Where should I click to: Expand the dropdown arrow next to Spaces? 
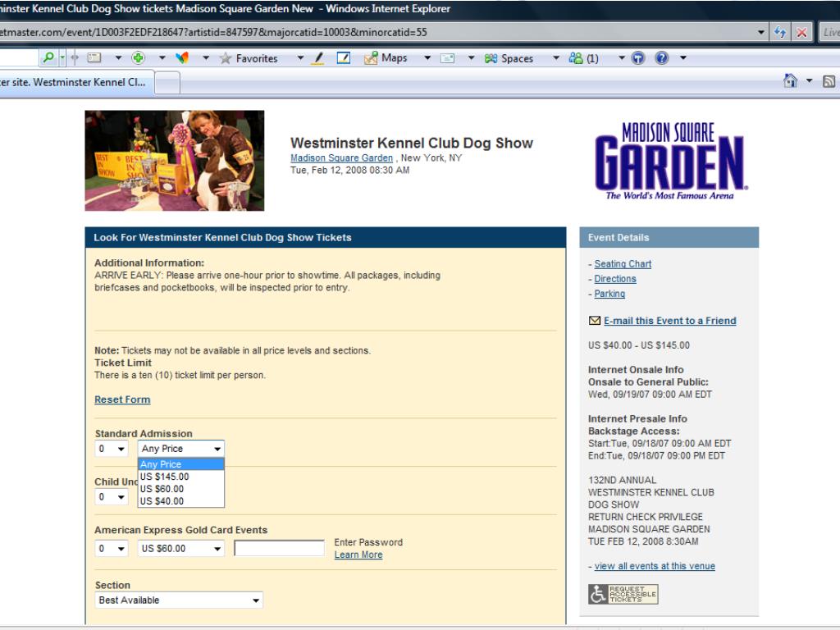coord(556,58)
